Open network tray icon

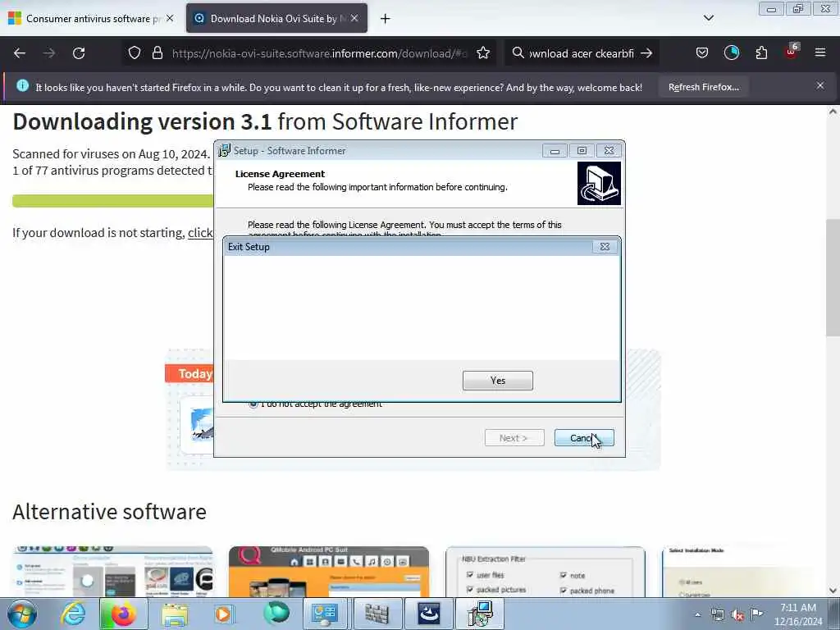717,615
